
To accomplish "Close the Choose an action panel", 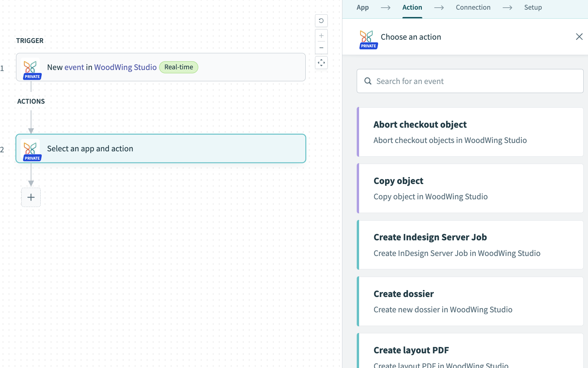I will (x=579, y=37).
